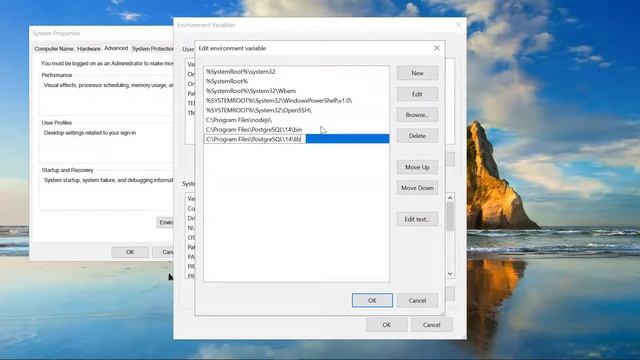Move the selected entry down

click(x=417, y=188)
